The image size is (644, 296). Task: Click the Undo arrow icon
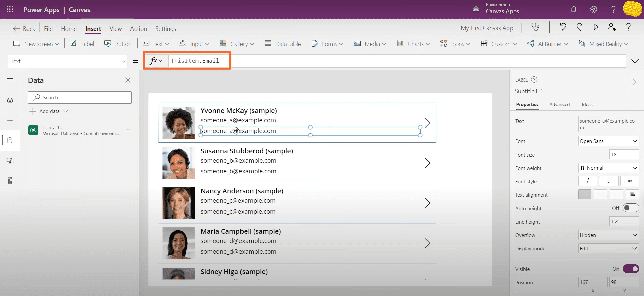pyautogui.click(x=563, y=27)
